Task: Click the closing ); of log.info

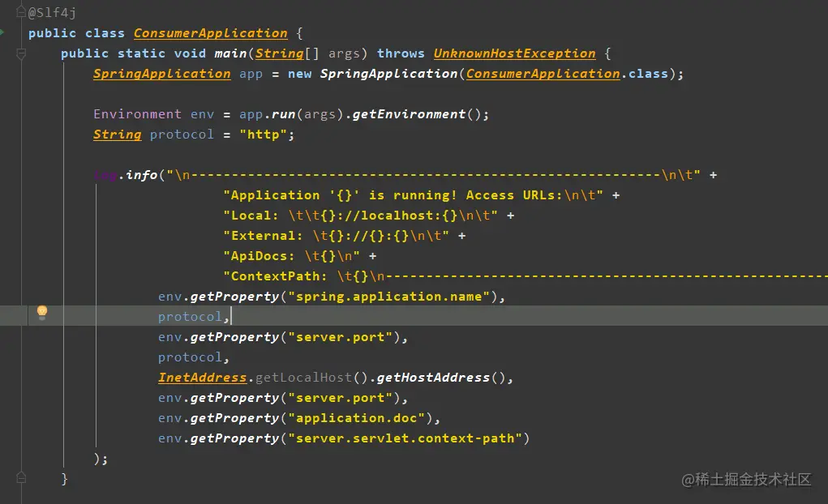Action: click(x=101, y=459)
